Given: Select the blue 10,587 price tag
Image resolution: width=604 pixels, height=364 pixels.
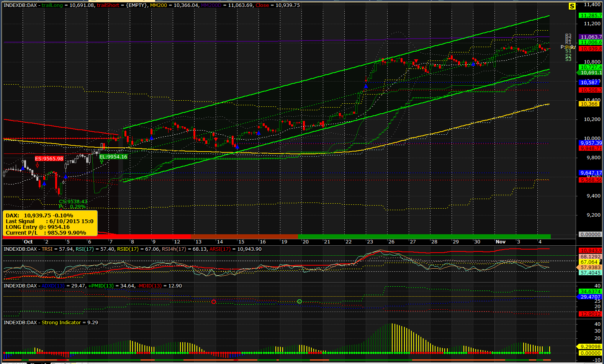Looking at the screenshot, I should 589,83.
